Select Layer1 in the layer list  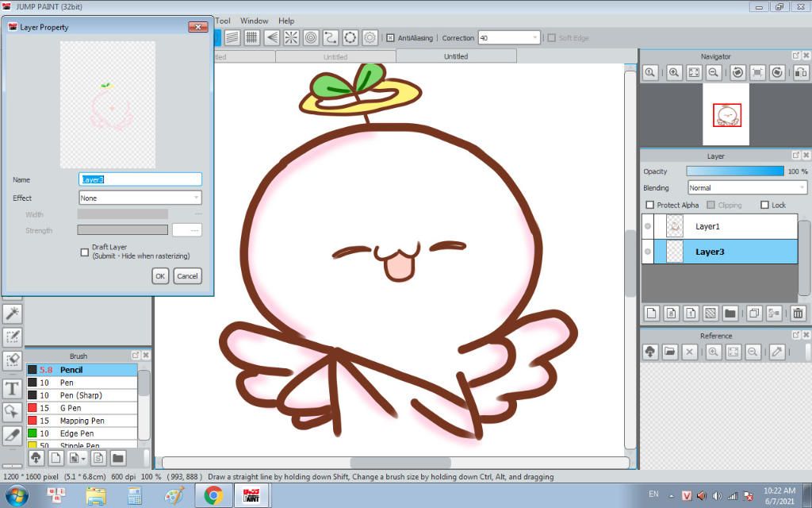point(720,226)
